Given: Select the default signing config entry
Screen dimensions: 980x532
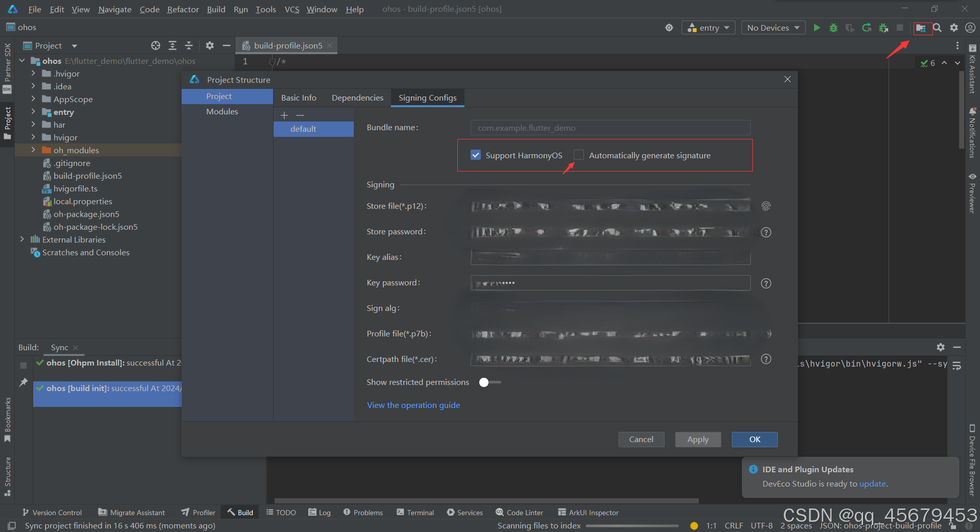Looking at the screenshot, I should (x=313, y=129).
